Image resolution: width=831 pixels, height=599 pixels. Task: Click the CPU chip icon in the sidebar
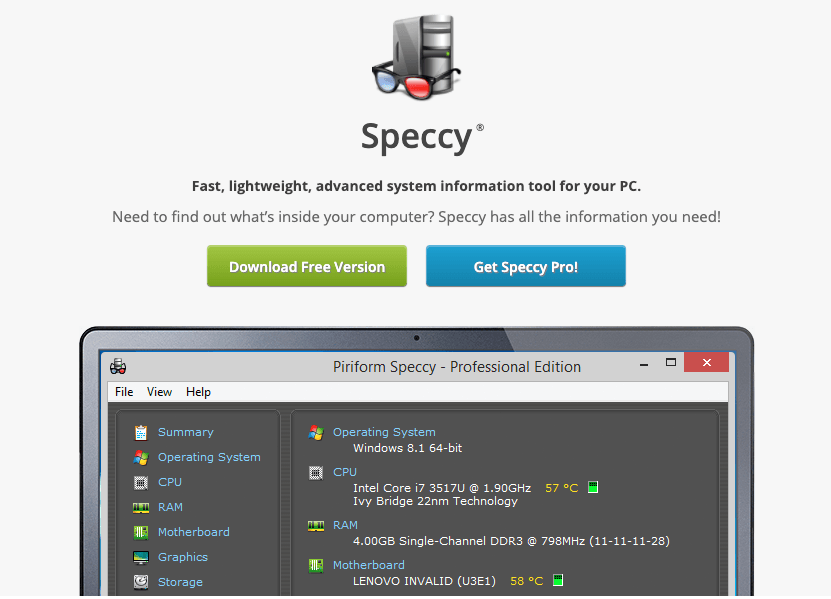[140, 482]
